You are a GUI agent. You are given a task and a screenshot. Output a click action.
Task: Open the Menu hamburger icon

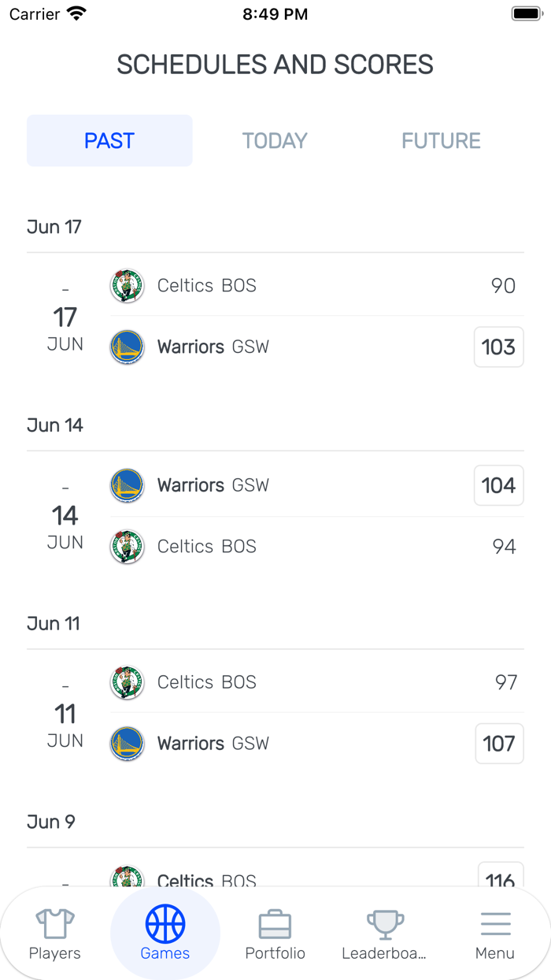coord(495,925)
